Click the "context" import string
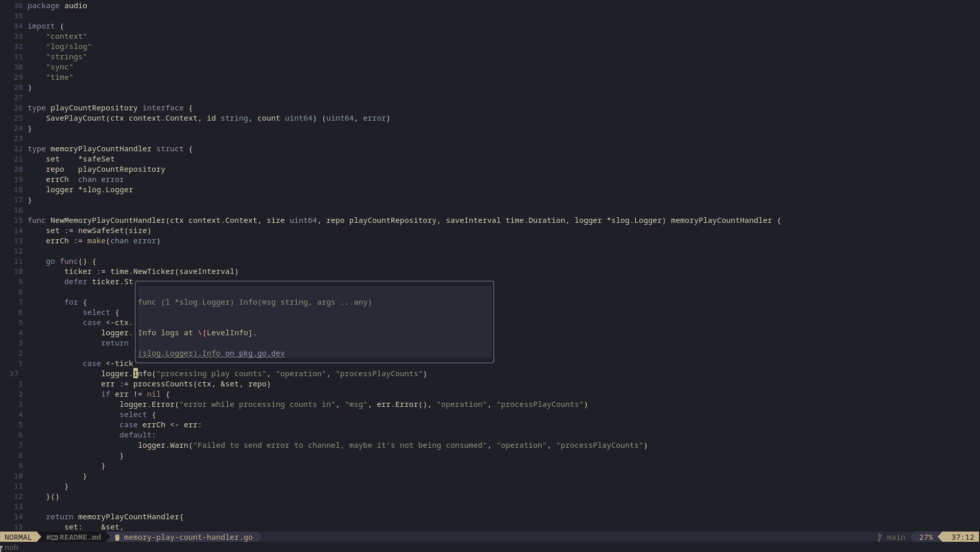This screenshot has width=980, height=552. 66,36
